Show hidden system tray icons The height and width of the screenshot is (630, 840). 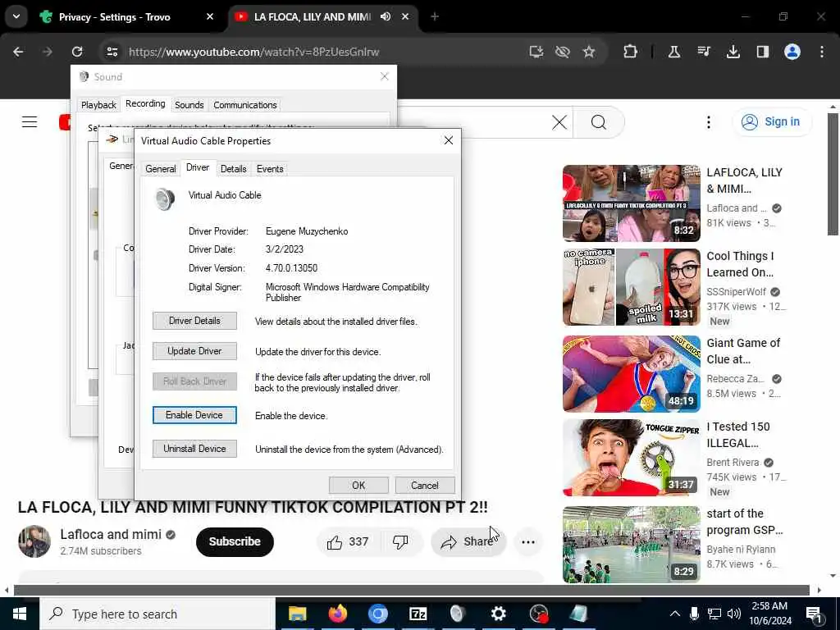point(675,614)
